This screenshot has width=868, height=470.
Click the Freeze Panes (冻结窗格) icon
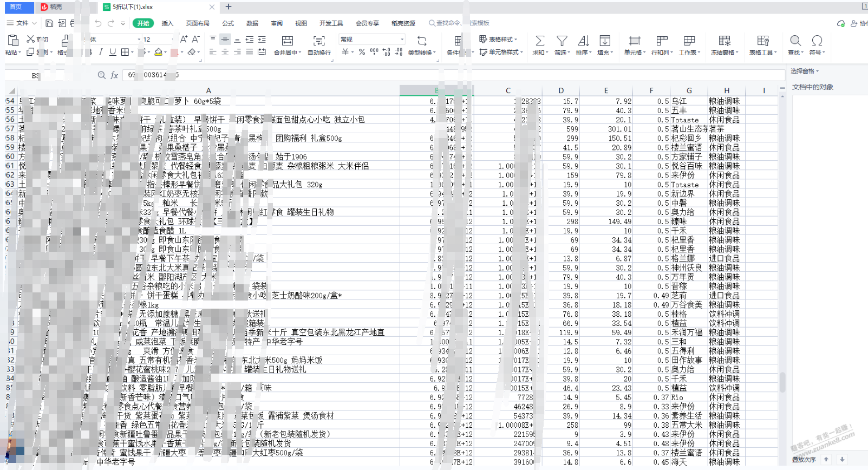click(x=725, y=41)
